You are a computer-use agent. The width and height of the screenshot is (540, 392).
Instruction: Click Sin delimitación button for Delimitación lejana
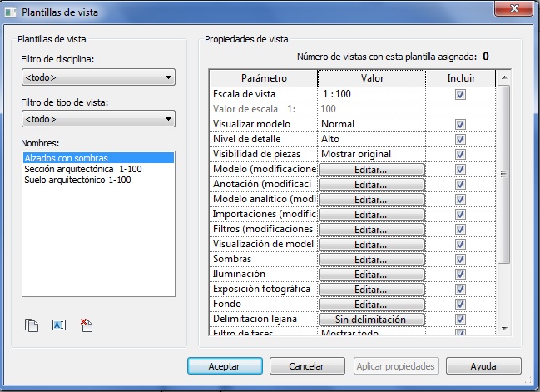pyautogui.click(x=371, y=319)
